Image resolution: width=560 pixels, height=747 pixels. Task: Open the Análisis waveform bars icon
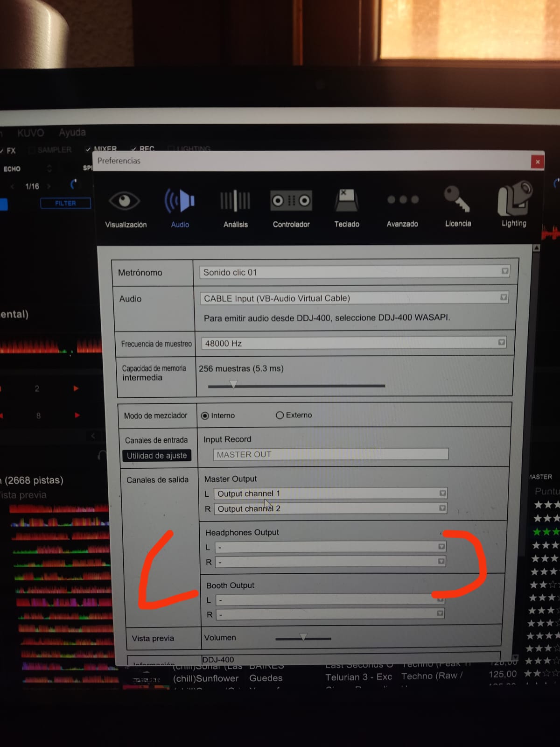pyautogui.click(x=235, y=201)
